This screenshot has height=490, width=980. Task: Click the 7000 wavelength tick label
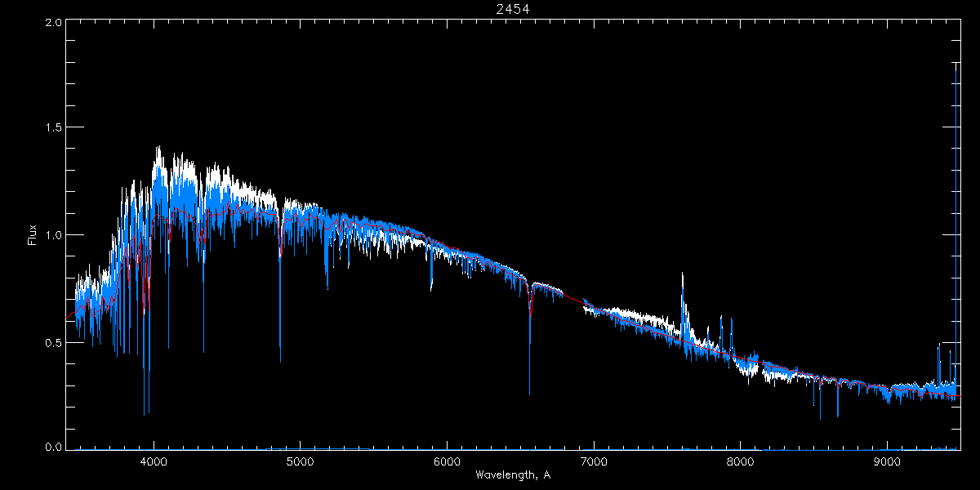tap(594, 461)
